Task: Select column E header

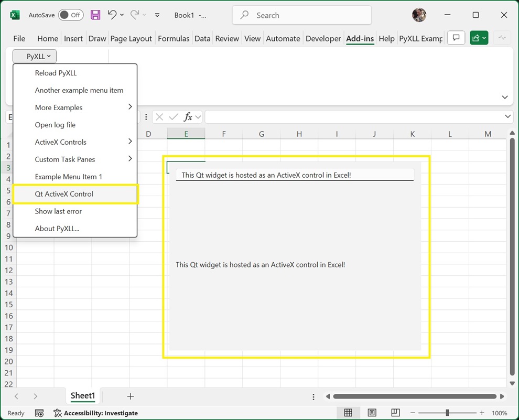Action: pos(186,134)
